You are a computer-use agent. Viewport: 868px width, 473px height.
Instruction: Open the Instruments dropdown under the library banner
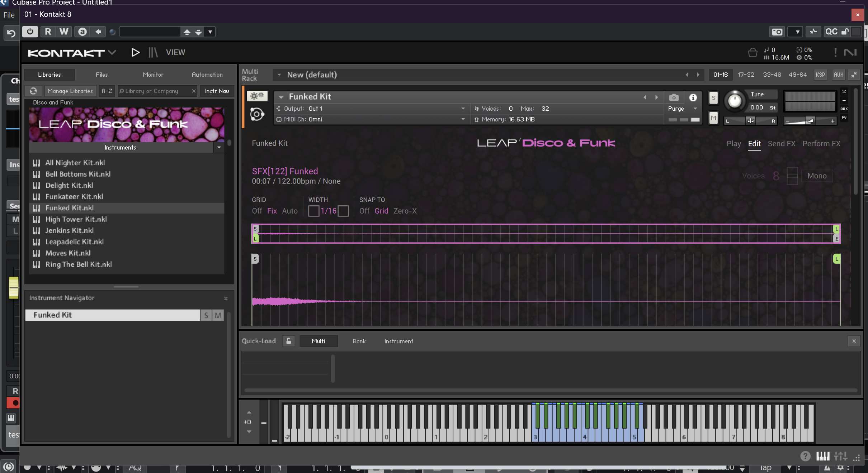pyautogui.click(x=219, y=148)
